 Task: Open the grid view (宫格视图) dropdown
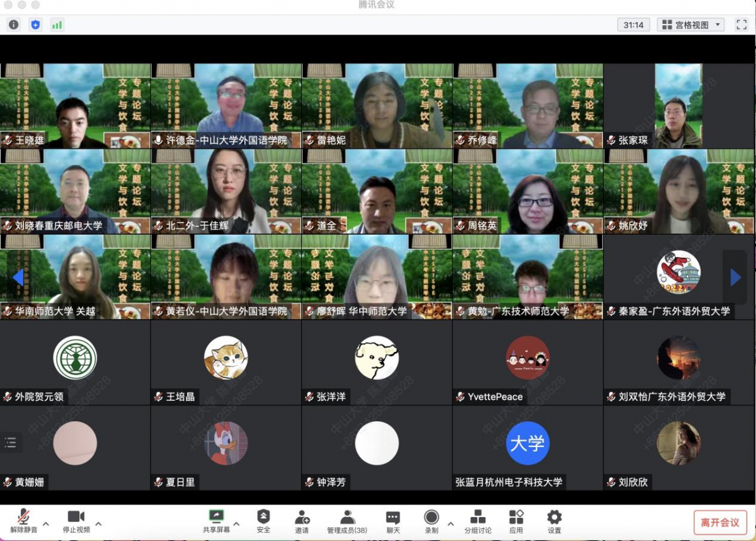[691, 25]
